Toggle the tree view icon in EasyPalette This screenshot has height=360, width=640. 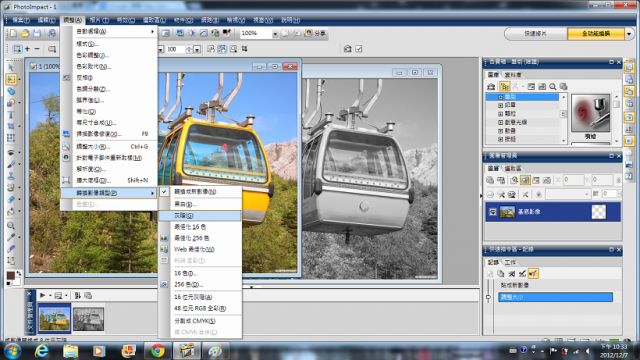click(x=504, y=87)
